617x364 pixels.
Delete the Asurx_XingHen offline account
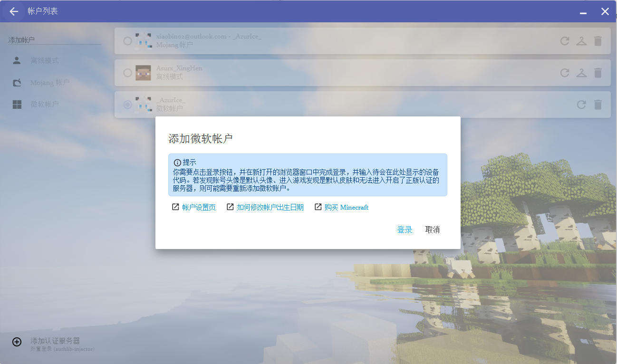point(598,73)
